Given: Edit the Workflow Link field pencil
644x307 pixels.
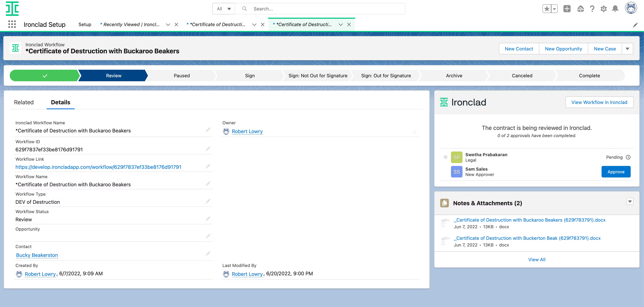Looking at the screenshot, I should point(208,166).
